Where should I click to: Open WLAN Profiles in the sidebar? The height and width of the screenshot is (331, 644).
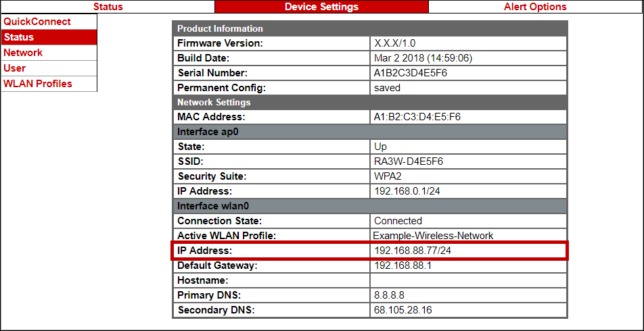[38, 84]
